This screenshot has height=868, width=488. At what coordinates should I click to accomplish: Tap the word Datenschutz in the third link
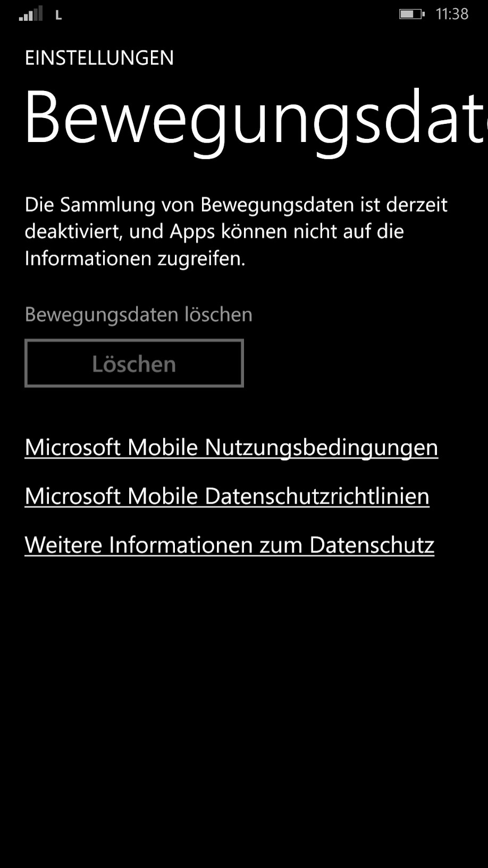(372, 545)
